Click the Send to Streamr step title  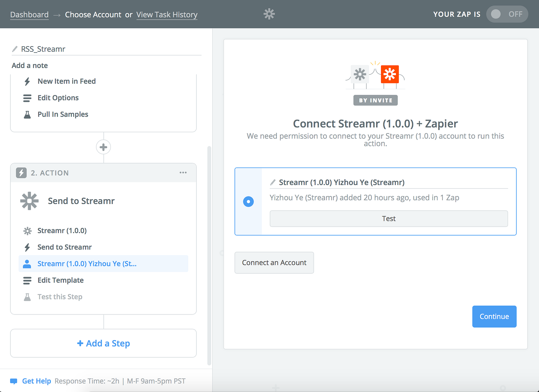tap(81, 201)
